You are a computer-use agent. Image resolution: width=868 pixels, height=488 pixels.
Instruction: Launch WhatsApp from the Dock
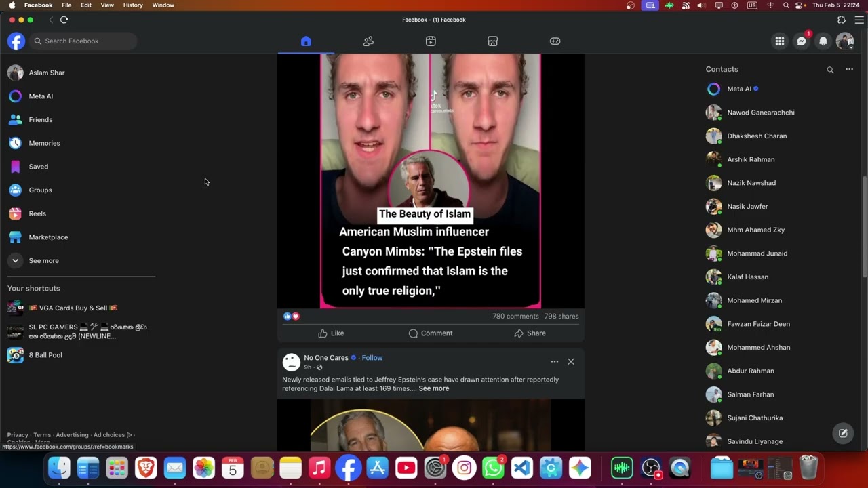coord(493,468)
